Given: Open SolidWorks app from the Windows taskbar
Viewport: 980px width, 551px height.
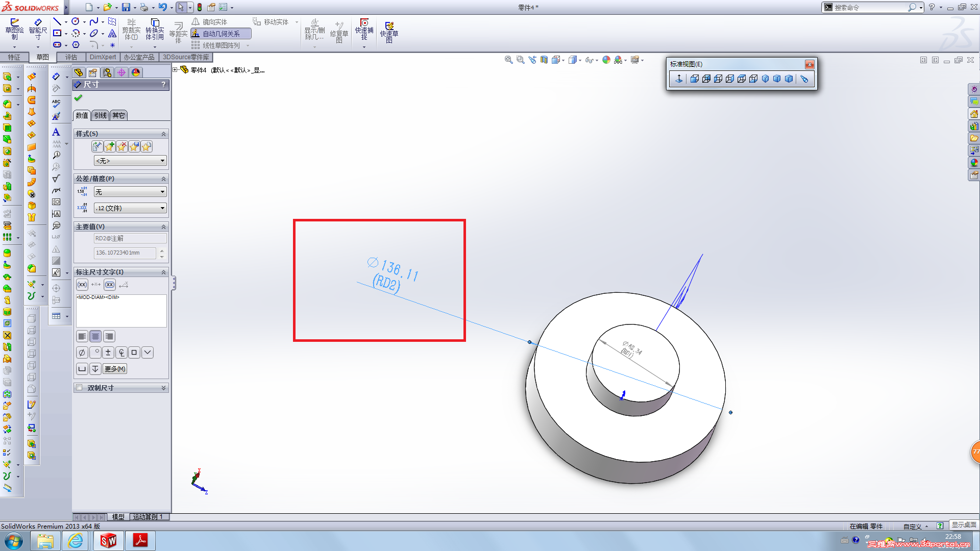Looking at the screenshot, I should [108, 540].
